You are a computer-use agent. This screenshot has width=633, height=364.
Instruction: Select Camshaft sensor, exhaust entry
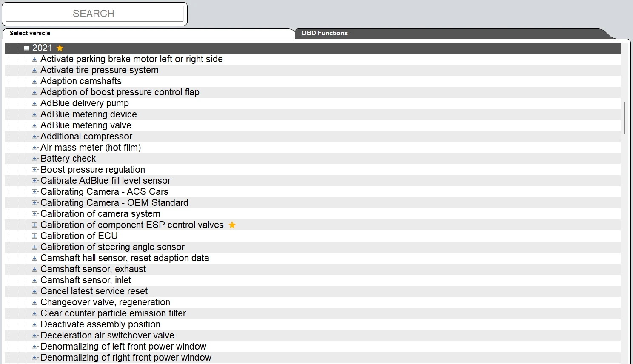coord(93,269)
